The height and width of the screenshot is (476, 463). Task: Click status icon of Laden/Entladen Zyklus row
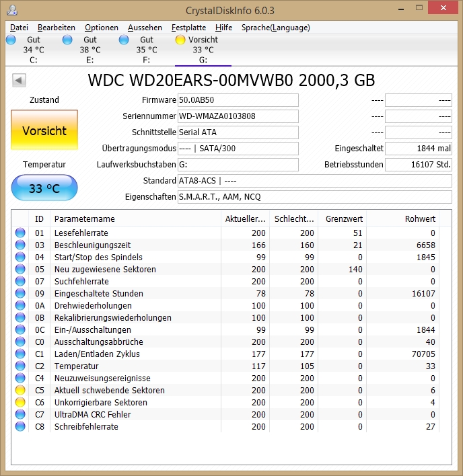tap(20, 354)
